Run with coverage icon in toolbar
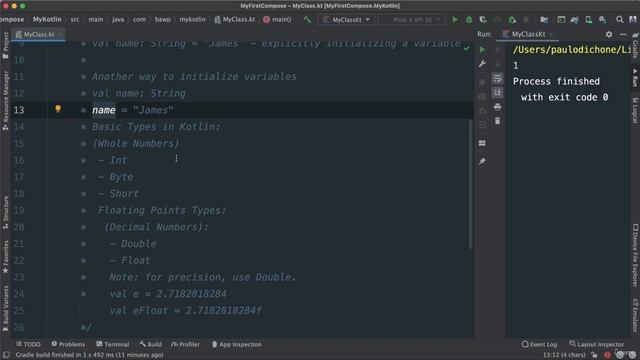Image resolution: width=640 pixels, height=360 pixels. [x=483, y=19]
